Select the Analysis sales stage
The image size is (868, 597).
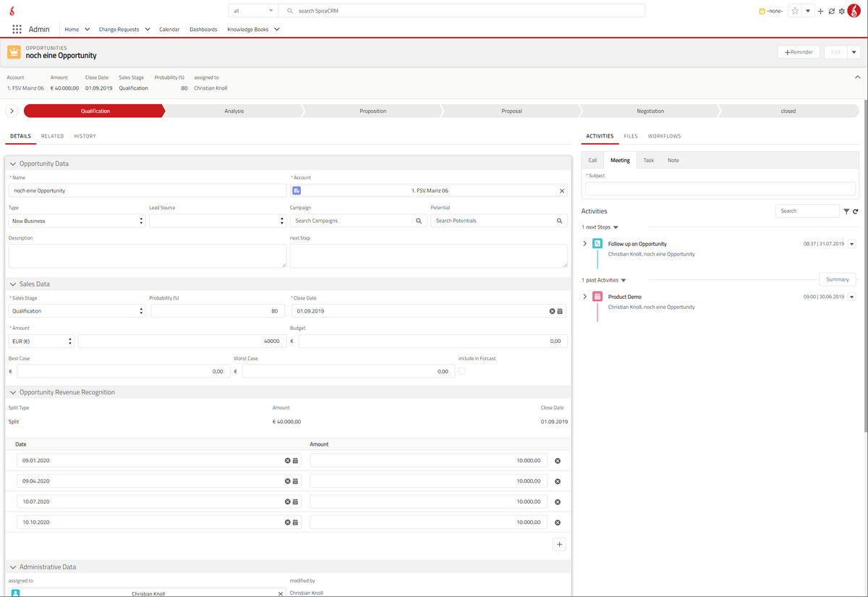pyautogui.click(x=234, y=111)
